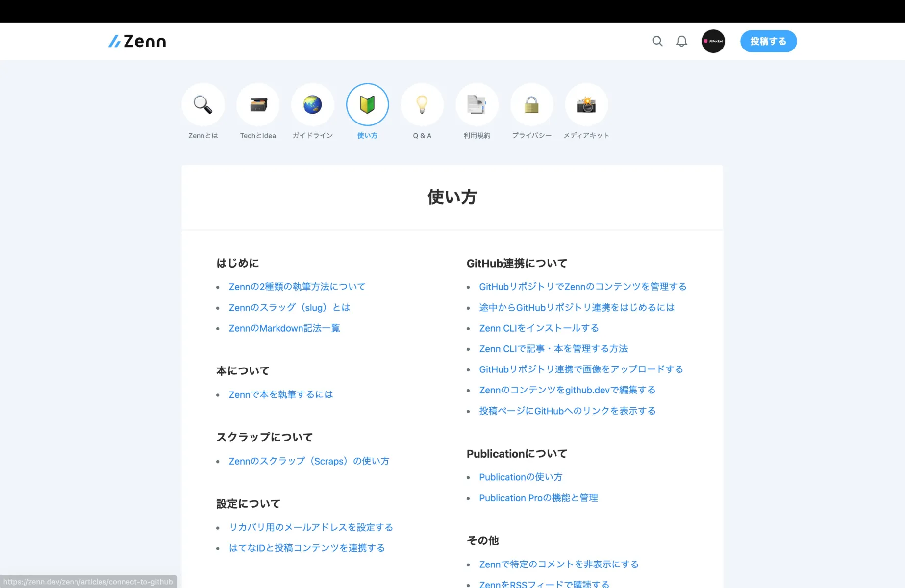Screen dimensions: 905x588
Task: Open the user profile avatar
Action: (713, 41)
